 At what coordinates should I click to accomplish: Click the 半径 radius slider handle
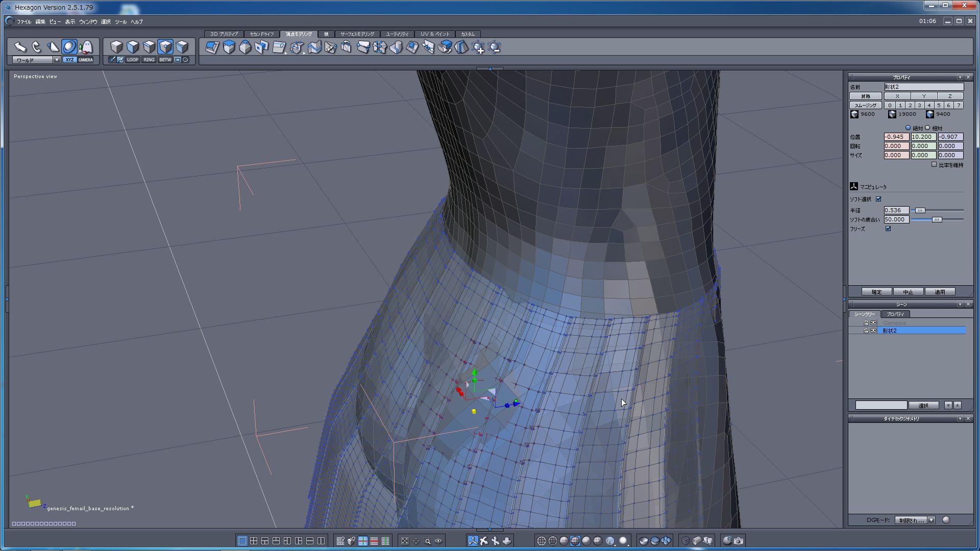[919, 210]
